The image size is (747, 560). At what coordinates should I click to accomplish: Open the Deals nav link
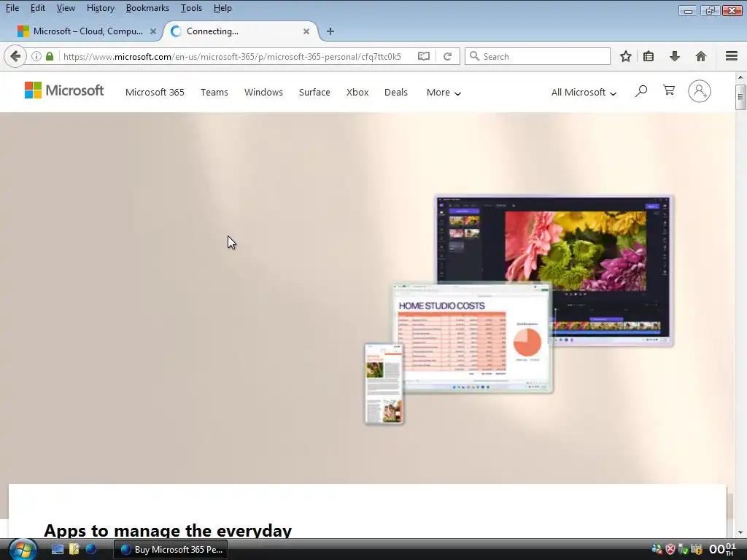pyautogui.click(x=396, y=93)
